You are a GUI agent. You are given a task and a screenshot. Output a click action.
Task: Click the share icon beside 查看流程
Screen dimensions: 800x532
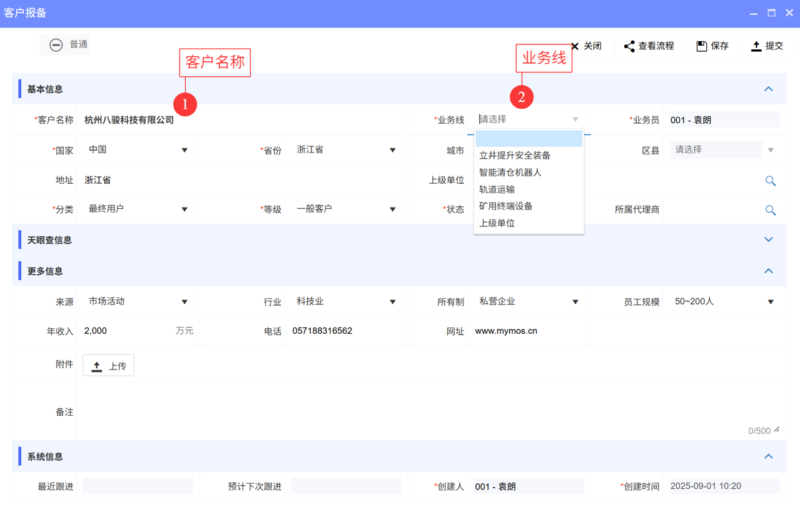point(630,45)
